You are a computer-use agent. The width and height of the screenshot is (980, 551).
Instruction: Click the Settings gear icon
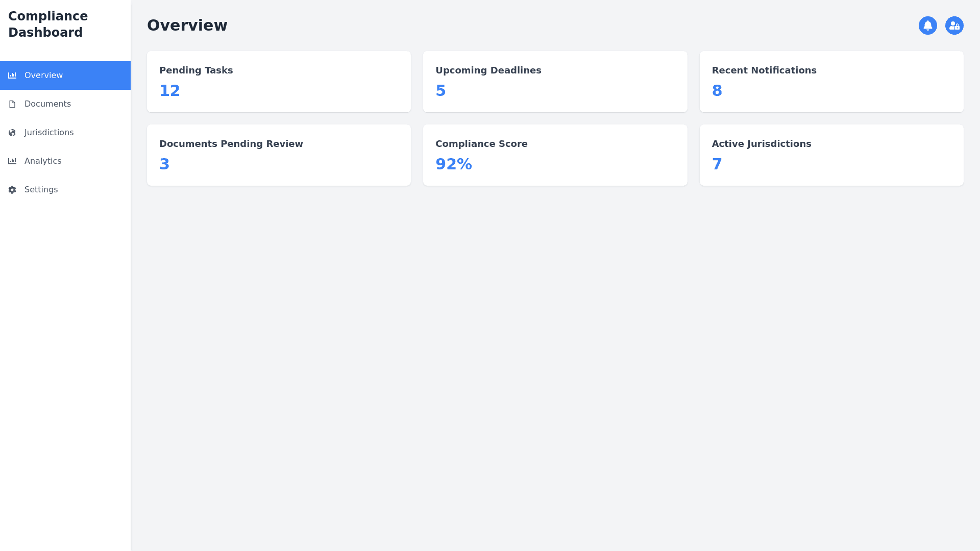12,190
